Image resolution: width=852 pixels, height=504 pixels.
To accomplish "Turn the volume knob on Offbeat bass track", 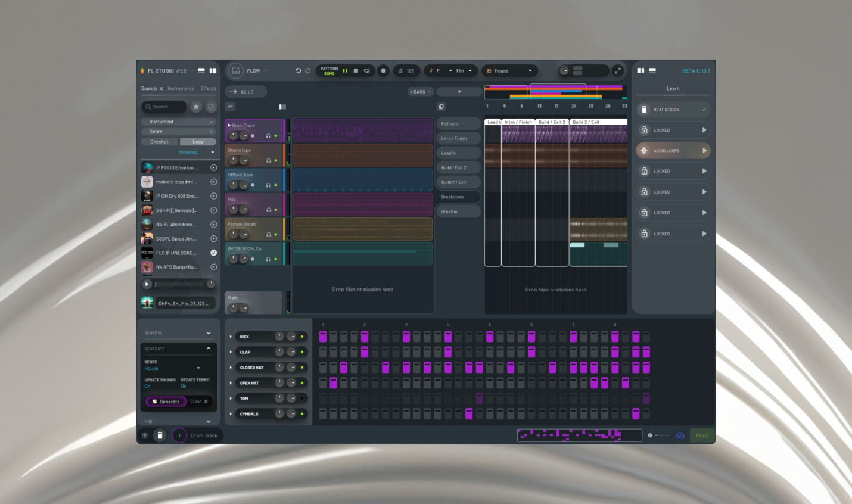I will pyautogui.click(x=232, y=185).
